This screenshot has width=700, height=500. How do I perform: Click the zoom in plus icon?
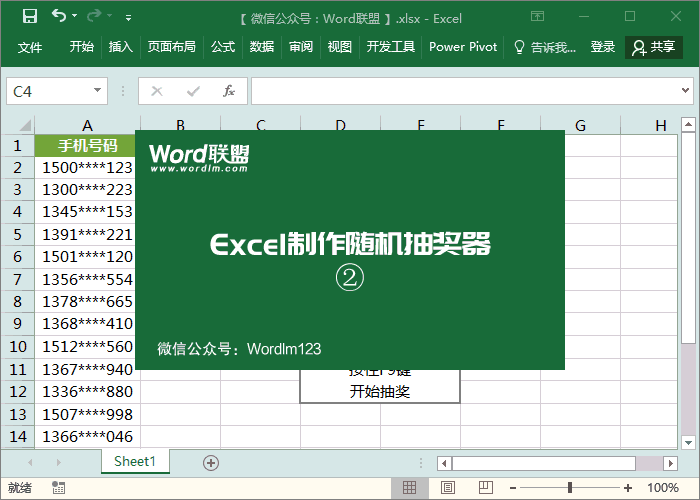click(x=628, y=488)
